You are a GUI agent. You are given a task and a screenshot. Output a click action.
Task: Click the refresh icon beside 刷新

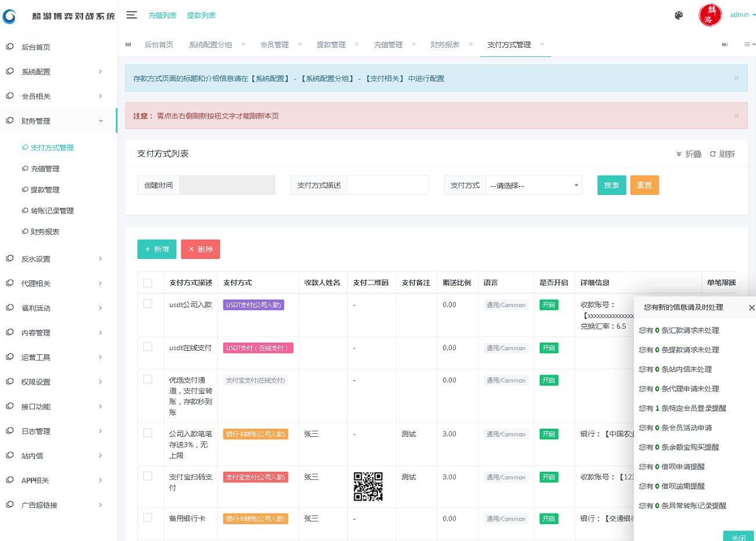[713, 154]
